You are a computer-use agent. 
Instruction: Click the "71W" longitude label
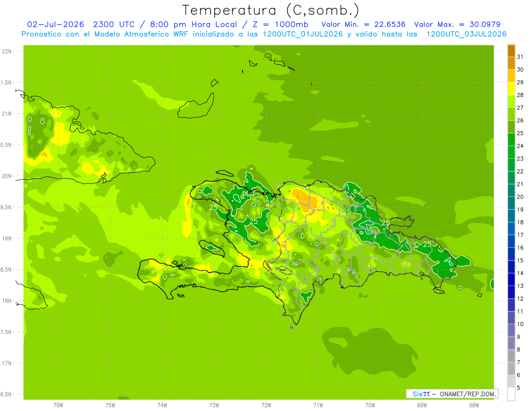[x=318, y=405]
